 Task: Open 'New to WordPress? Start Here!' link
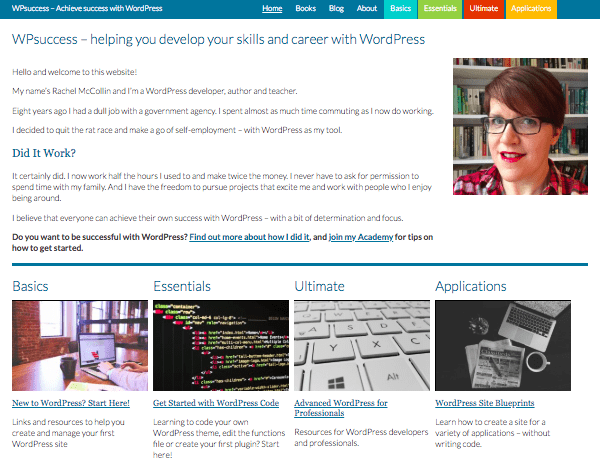click(x=71, y=403)
